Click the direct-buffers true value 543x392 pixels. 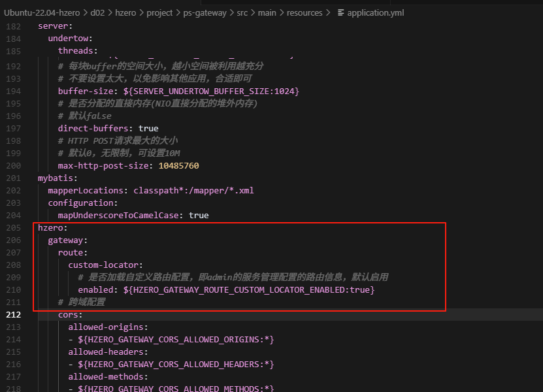148,129
